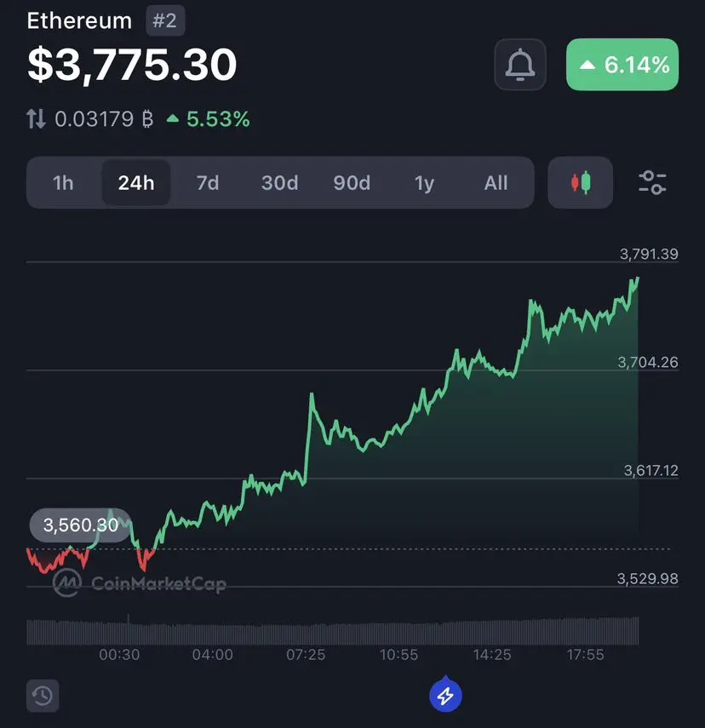Tap the #2 rank badge
Screen dimensions: 705x728
point(165,20)
